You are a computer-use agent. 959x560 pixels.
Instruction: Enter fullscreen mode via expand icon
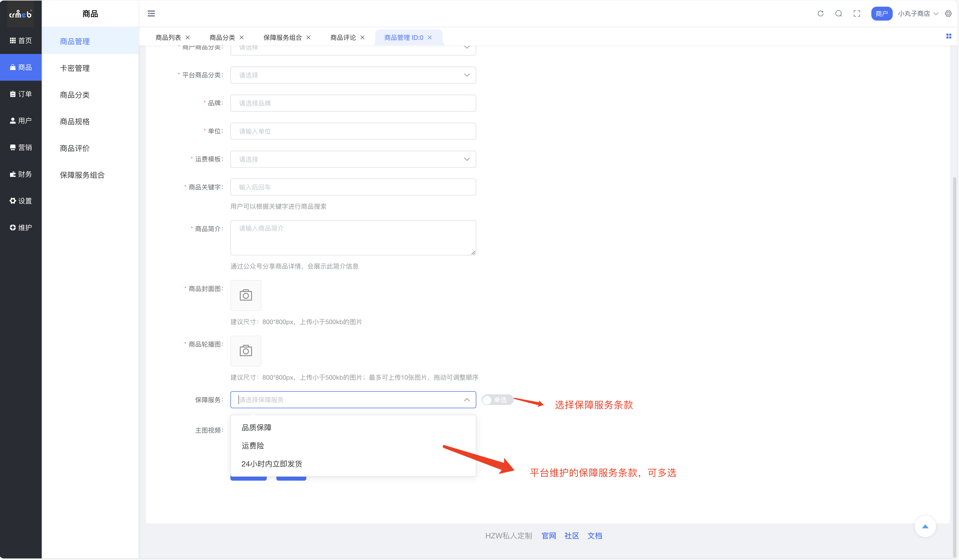pos(857,14)
